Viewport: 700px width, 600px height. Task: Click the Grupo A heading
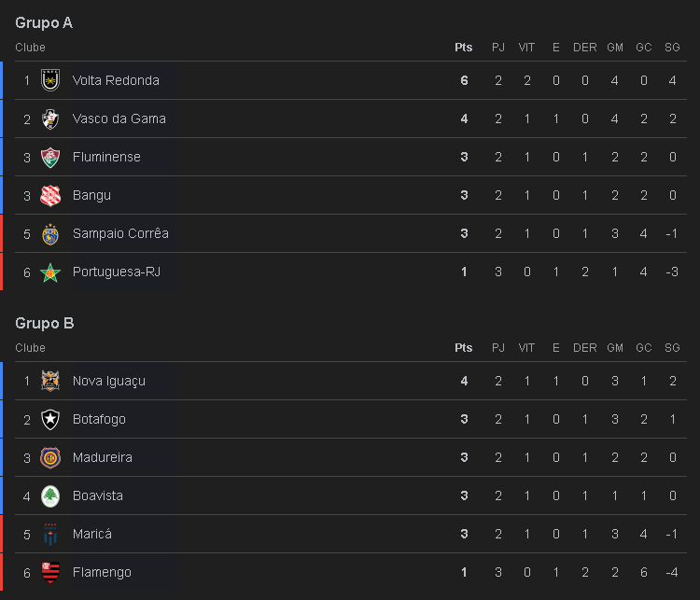44,22
